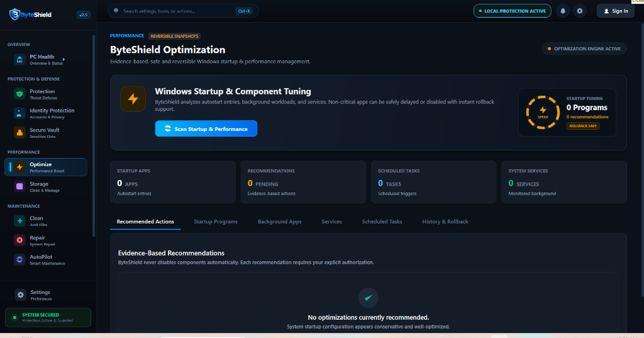Viewport: 644px width, 338px height.
Task: Click Scan Startup & Performance button
Action: (x=206, y=128)
